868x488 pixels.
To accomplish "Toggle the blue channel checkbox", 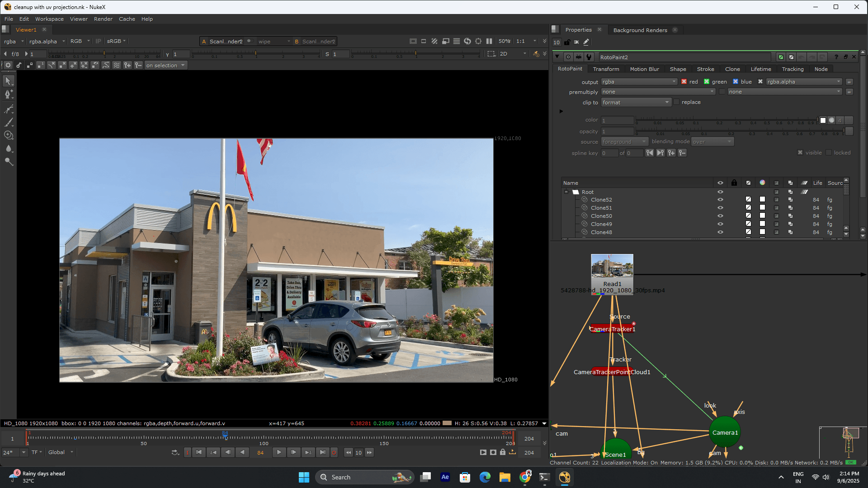I will point(736,82).
